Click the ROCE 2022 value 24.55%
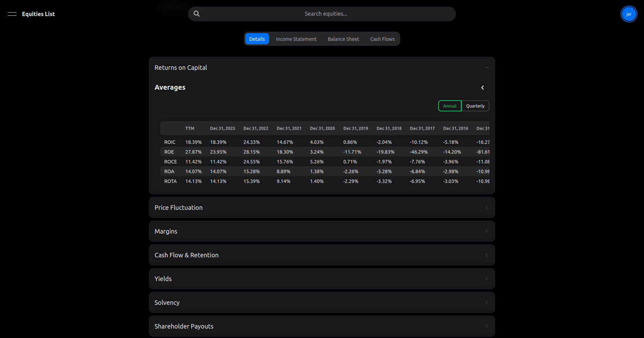644x338 pixels. point(252,162)
